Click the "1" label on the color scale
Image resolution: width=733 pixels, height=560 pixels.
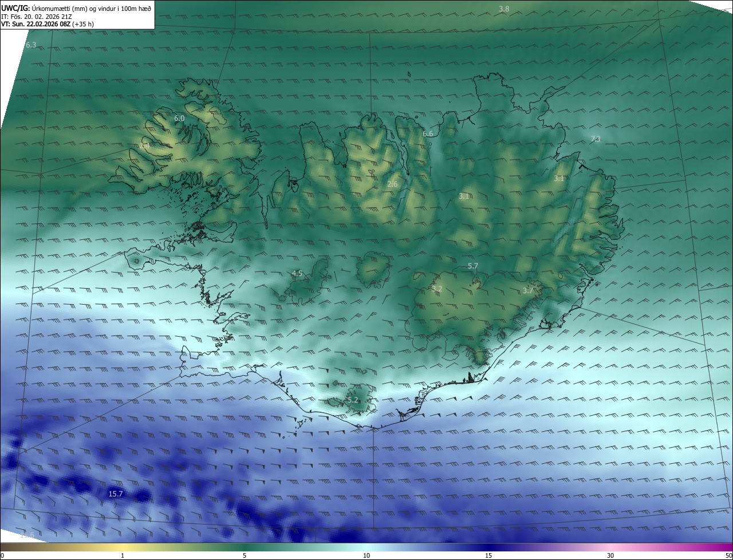(x=123, y=555)
